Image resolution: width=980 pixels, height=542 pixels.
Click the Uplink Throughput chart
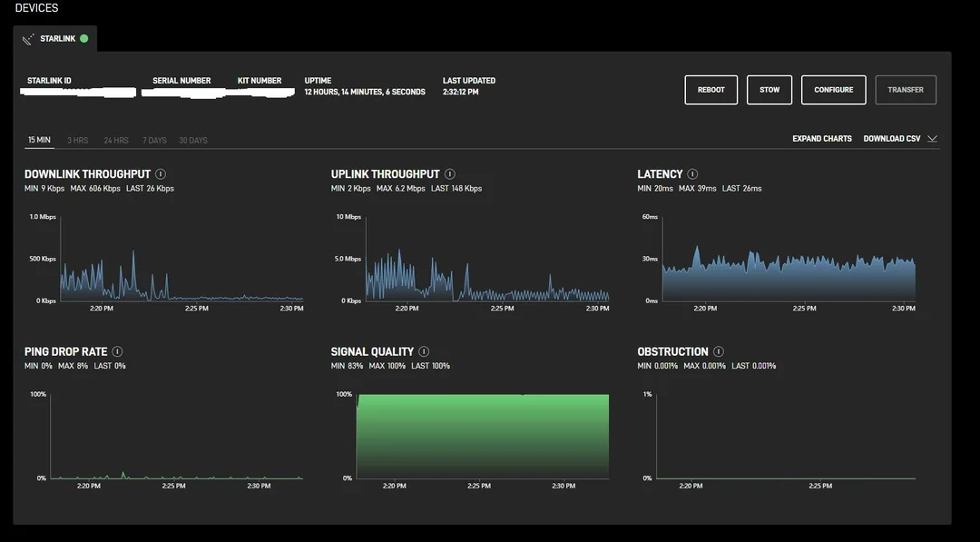(x=487, y=260)
